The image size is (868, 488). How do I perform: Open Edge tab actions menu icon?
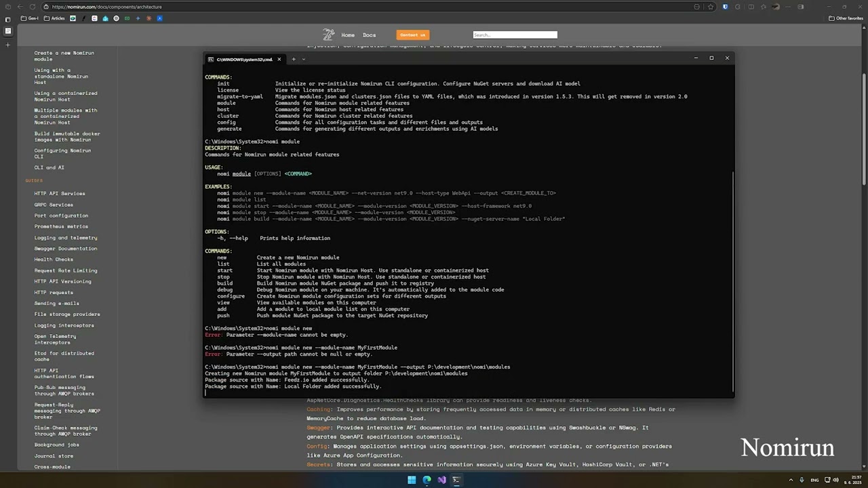(x=8, y=19)
